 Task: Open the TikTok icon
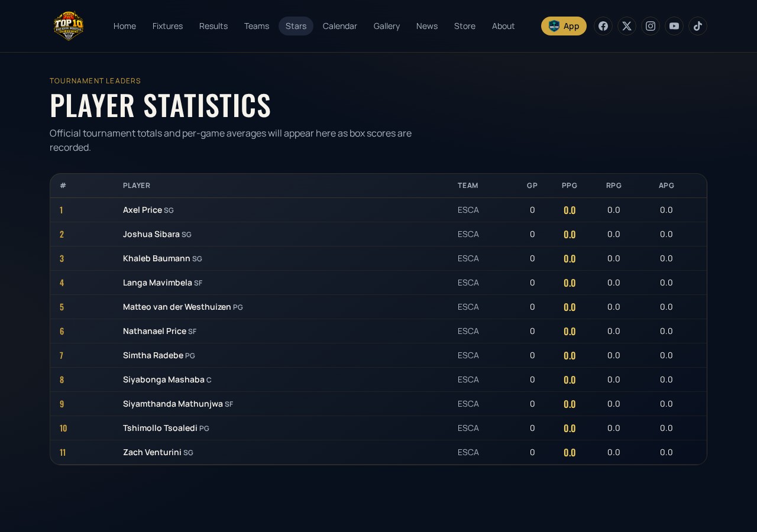698,26
